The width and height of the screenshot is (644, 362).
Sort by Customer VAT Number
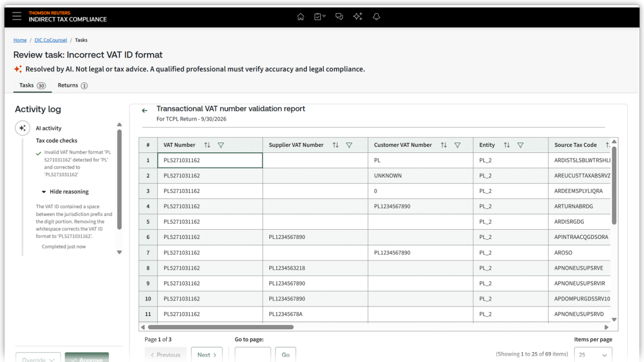click(444, 145)
